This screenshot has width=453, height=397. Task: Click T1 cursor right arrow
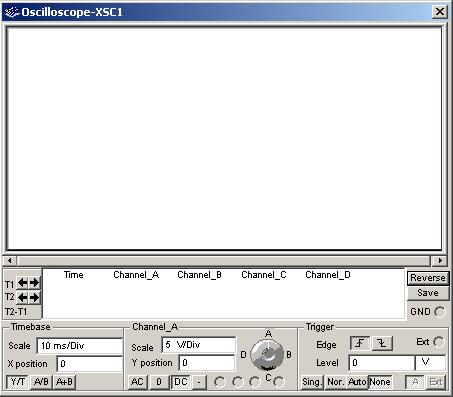pyautogui.click(x=34, y=283)
